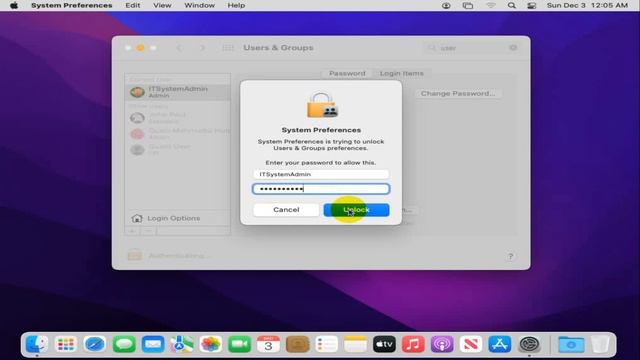Switch to the Password tab
This screenshot has width=640, height=360.
point(347,73)
